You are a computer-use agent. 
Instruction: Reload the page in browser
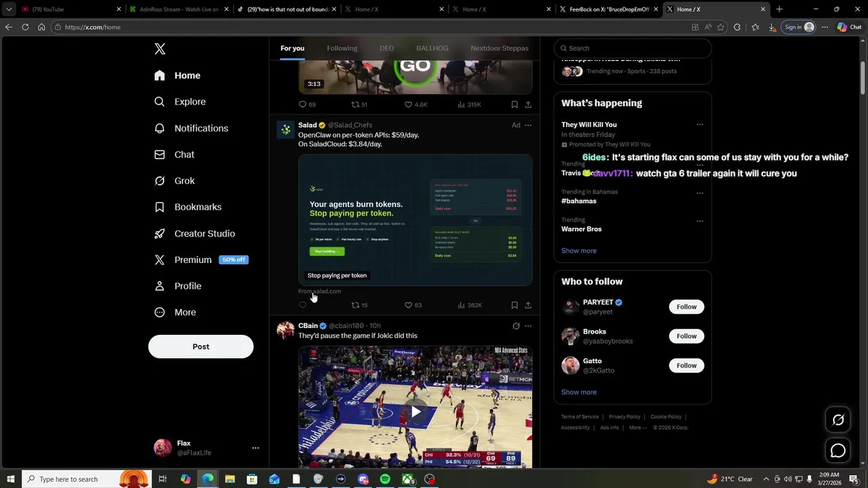point(25,27)
